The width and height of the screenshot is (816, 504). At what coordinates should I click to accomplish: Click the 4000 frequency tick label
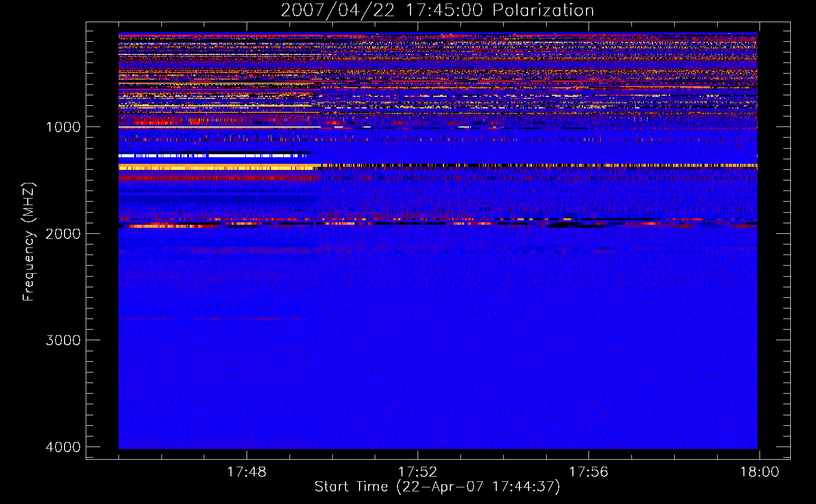63,447
